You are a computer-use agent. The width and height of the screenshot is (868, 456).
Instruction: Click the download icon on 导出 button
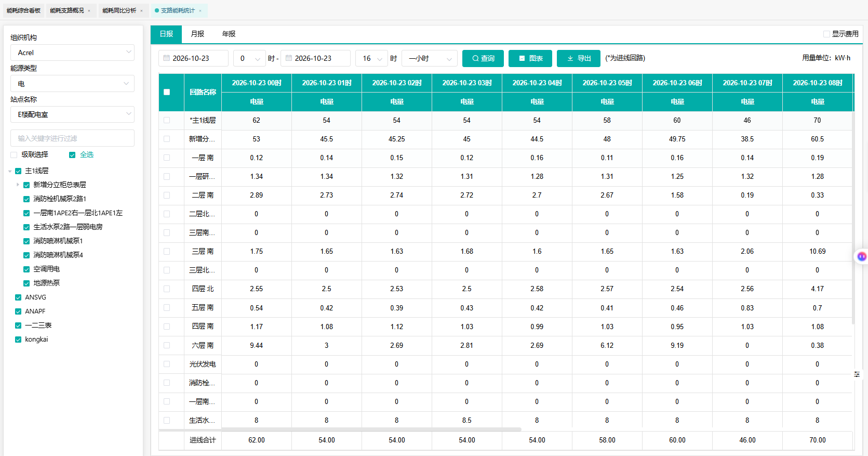[570, 58]
